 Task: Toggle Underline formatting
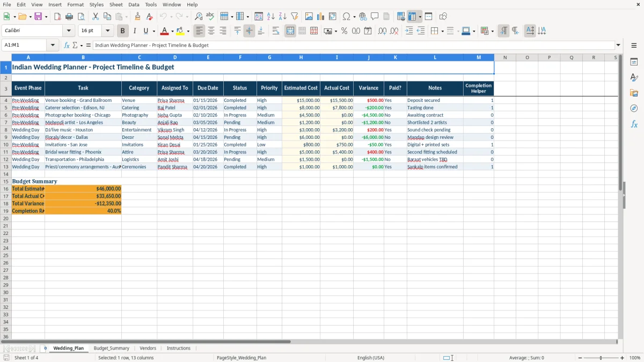pyautogui.click(x=145, y=31)
